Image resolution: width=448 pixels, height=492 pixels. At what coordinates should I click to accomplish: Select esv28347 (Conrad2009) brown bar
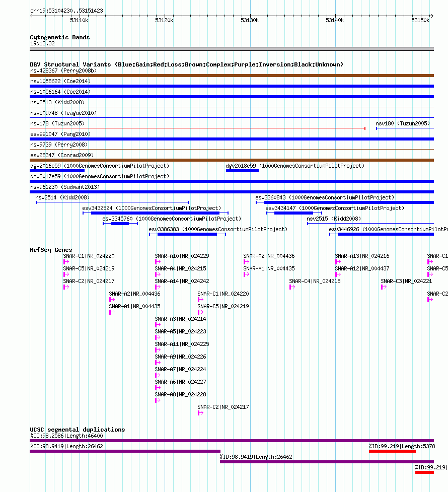pos(232,160)
